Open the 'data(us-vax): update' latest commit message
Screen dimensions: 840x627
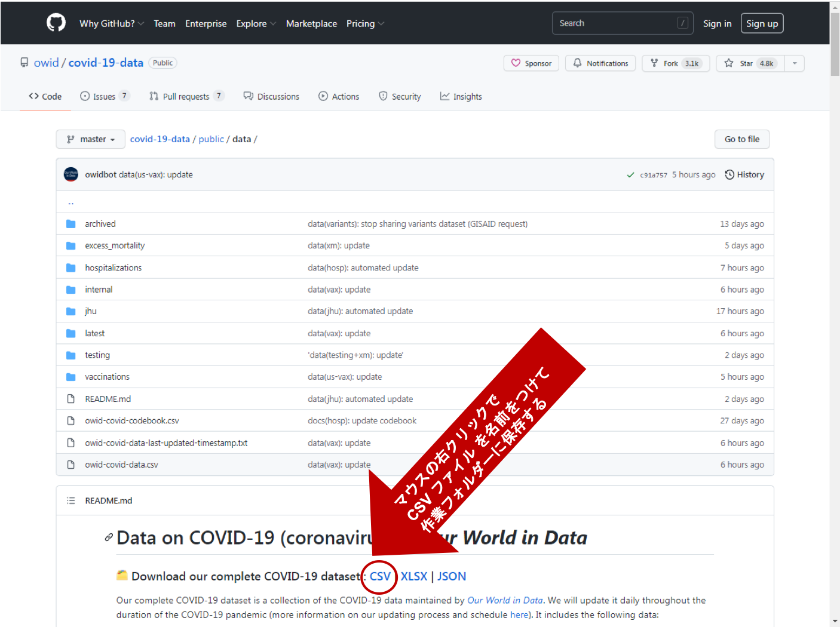156,175
